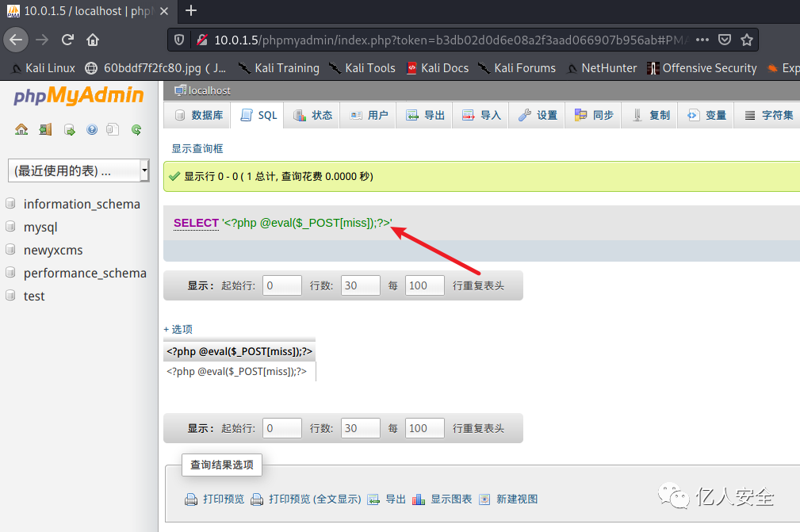Viewport: 800px width, 532px height.
Task: Switch to the 状态 status tab
Action: pyautogui.click(x=312, y=115)
